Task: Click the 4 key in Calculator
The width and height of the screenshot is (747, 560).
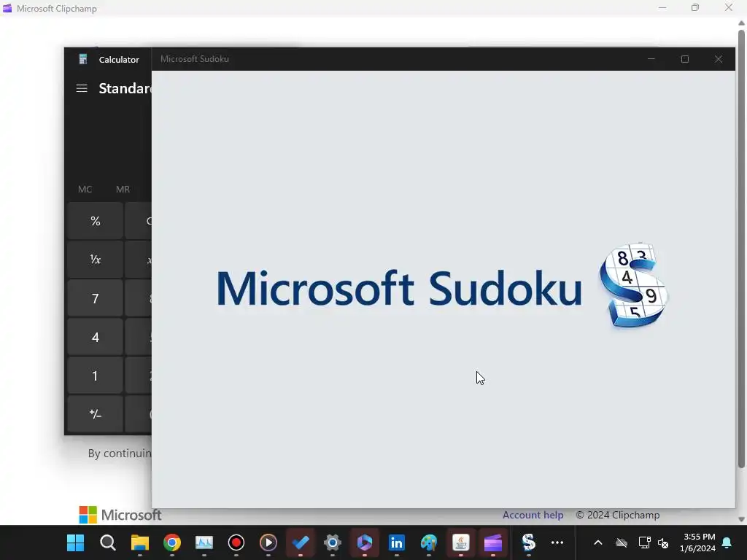Action: 96,337
